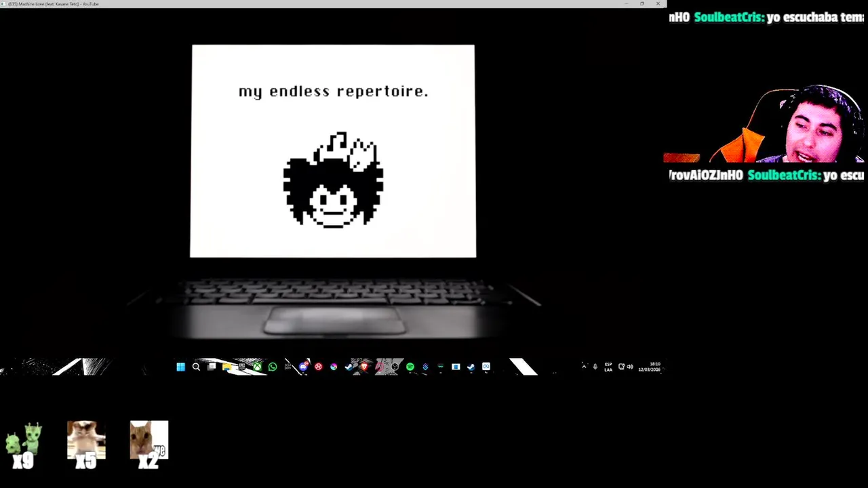Open network status tray icon
The width and height of the screenshot is (868, 488).
(x=621, y=367)
